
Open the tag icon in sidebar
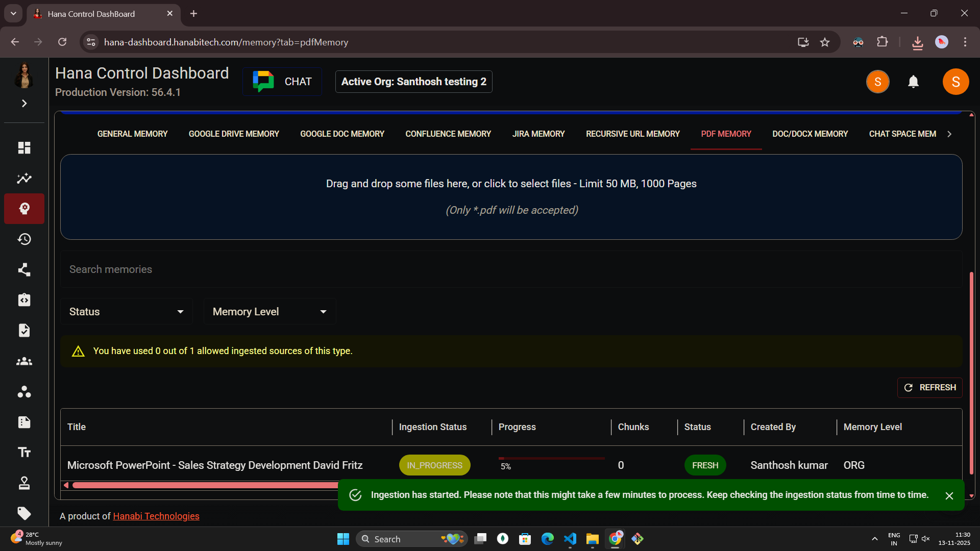24,513
